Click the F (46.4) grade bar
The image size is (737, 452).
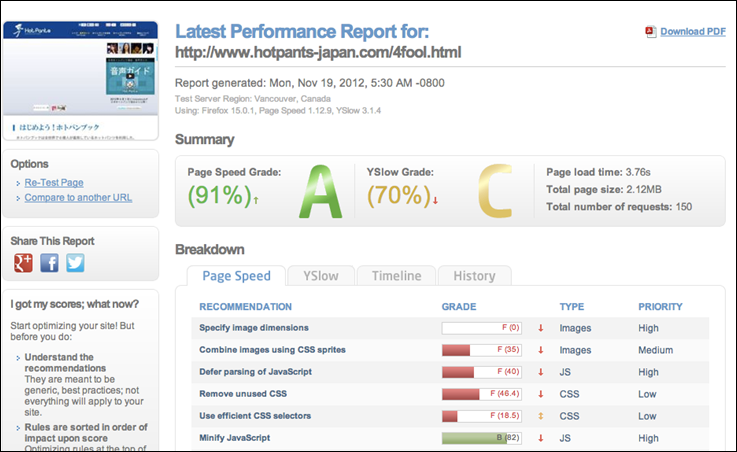481,394
